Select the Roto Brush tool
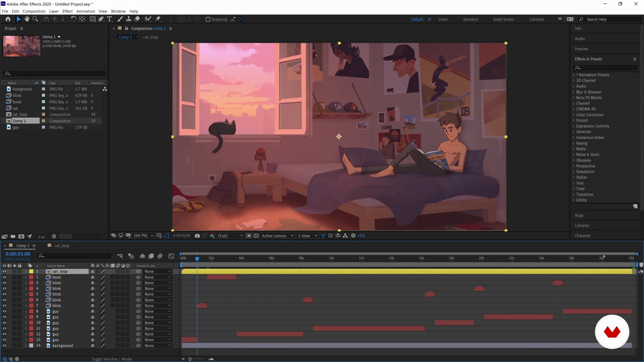The height and width of the screenshot is (362, 644). coord(148,19)
